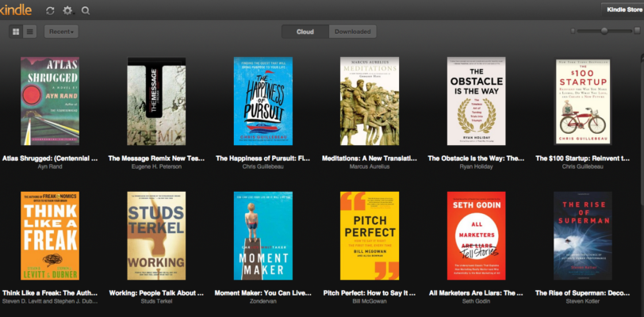Click the Kindle logo
Viewport: 644px width, 317px height.
point(18,10)
